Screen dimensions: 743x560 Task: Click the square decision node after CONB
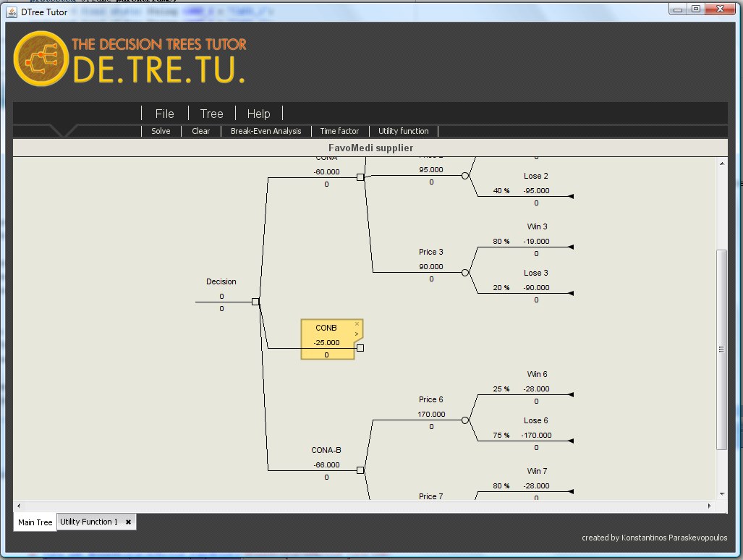[x=360, y=348]
